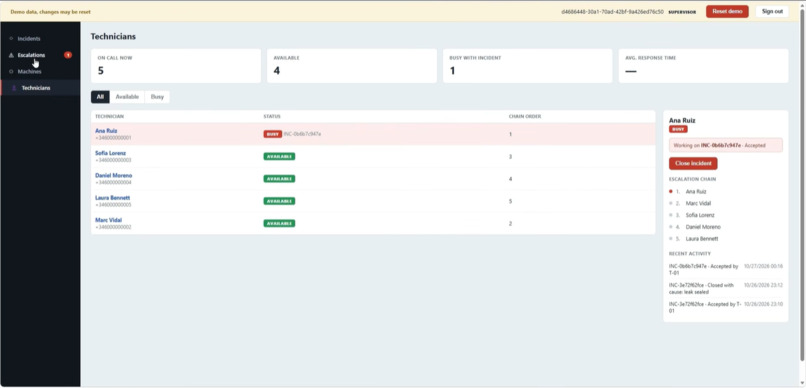Viewport: 806px width, 388px height.
Task: Click the Escalations warning triangle icon
Action: [x=11, y=55]
